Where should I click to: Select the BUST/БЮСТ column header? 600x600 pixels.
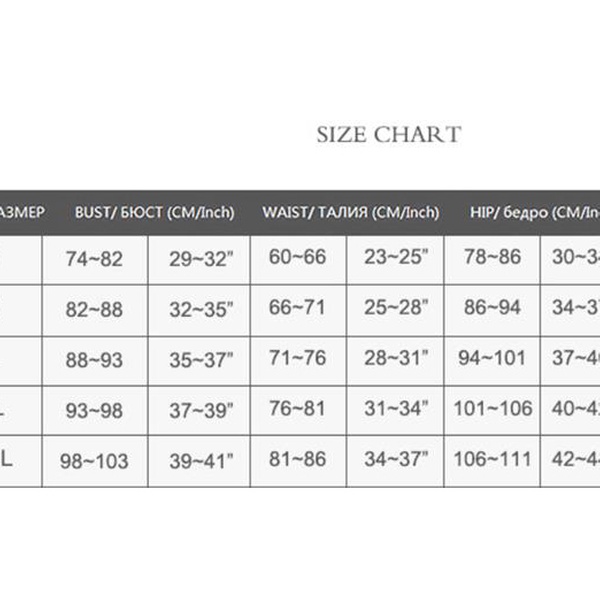(154, 212)
